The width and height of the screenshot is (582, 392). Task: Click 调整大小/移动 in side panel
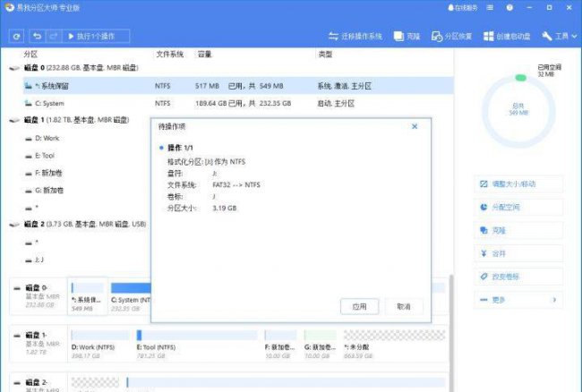point(518,184)
